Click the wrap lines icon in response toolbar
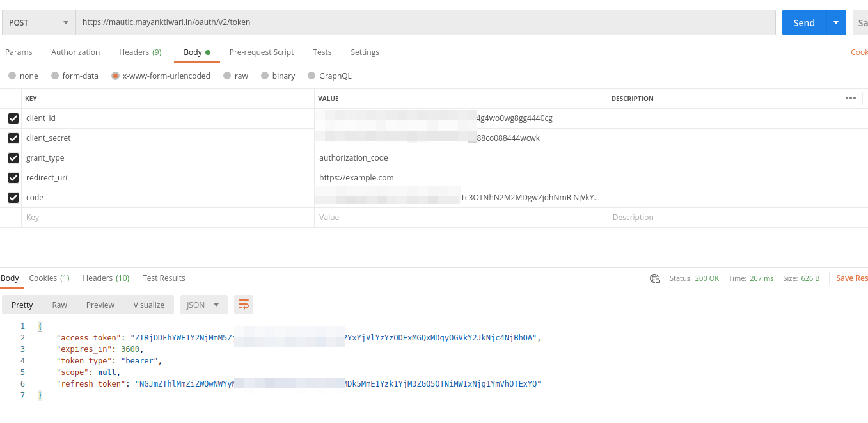 click(x=244, y=305)
